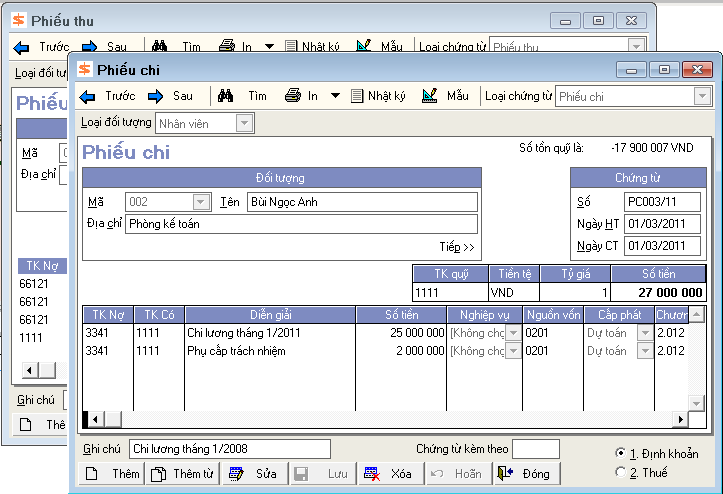Screen dimensions: 723x494
Task: Select row Phụ cấp trách nhiệm
Action: click(270, 351)
